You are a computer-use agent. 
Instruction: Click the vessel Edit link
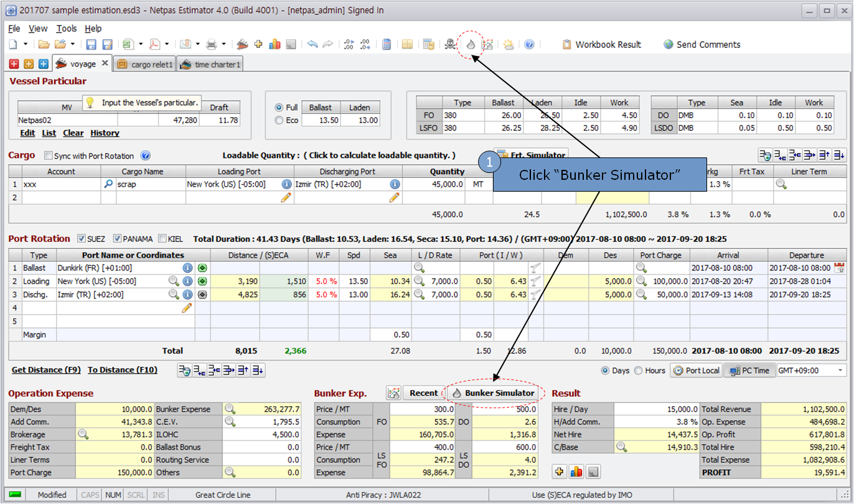click(27, 133)
